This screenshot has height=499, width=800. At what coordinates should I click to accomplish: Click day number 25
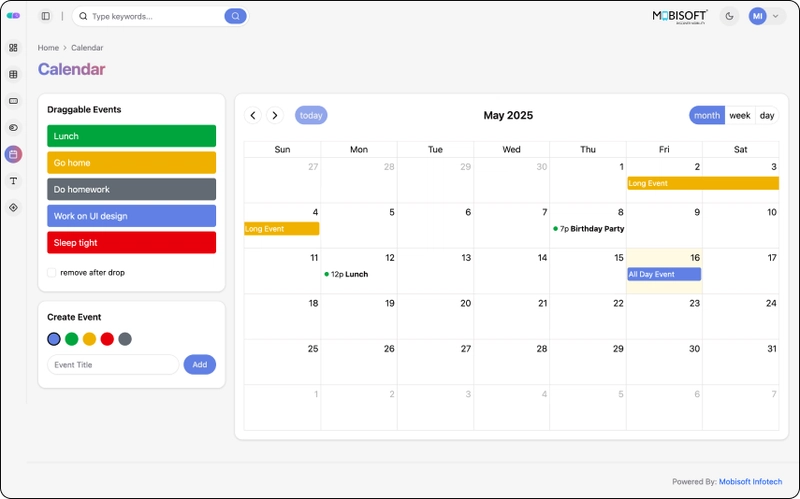click(313, 348)
